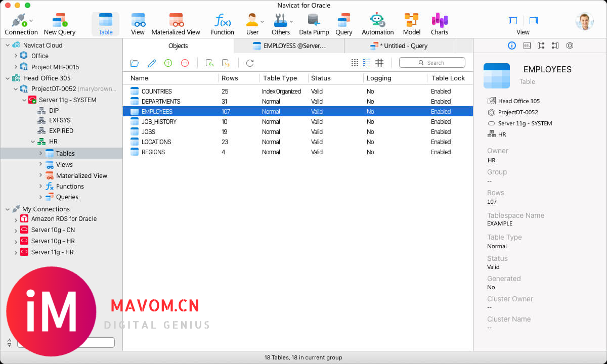Screen dimensions: 607x364
Task: Select the Table objects toolbar icon
Action: (x=106, y=24)
